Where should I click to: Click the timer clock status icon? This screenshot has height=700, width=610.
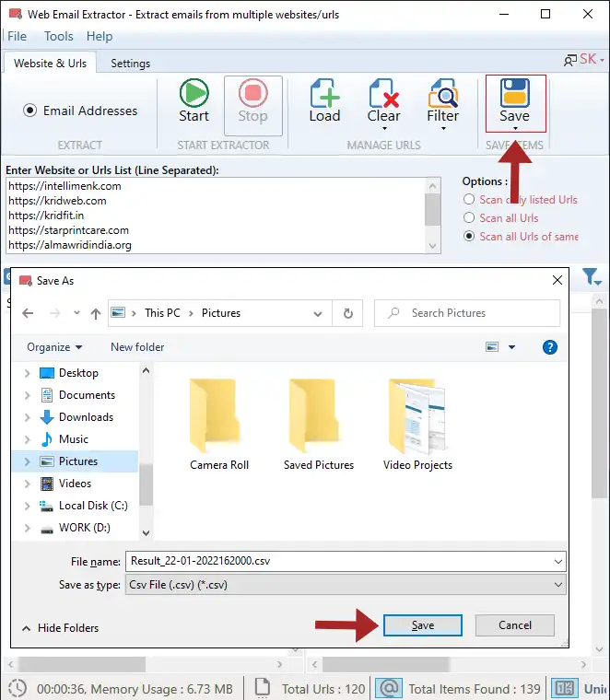(17, 688)
